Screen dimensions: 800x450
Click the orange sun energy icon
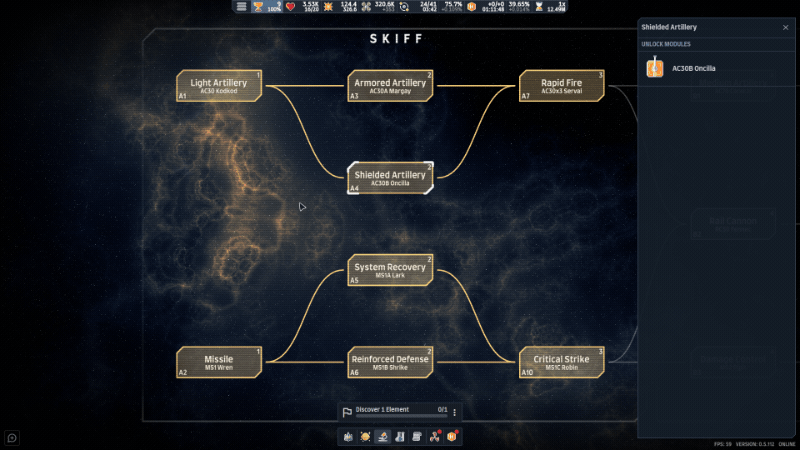(x=328, y=7)
